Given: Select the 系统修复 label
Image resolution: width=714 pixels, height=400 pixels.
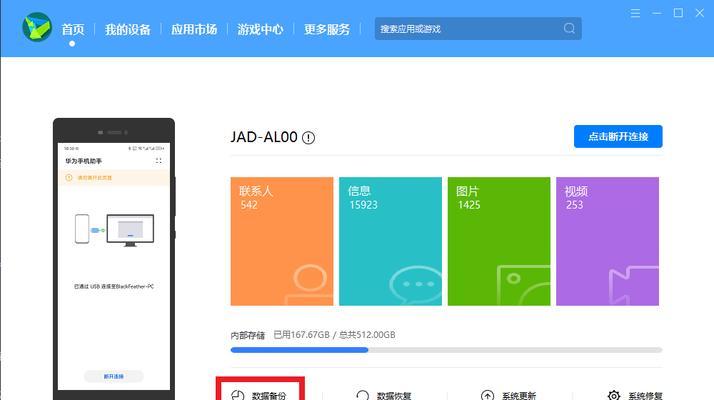Looking at the screenshot, I should 645,395.
